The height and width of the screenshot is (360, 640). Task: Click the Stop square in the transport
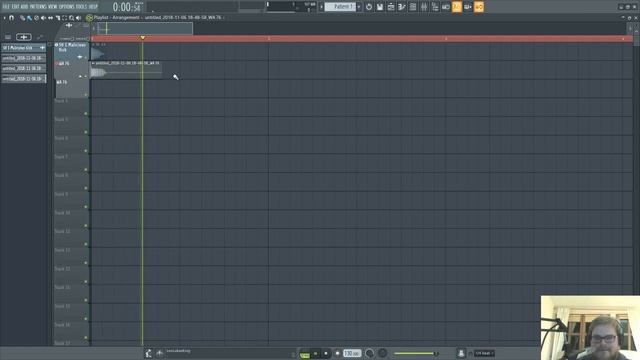[326, 353]
